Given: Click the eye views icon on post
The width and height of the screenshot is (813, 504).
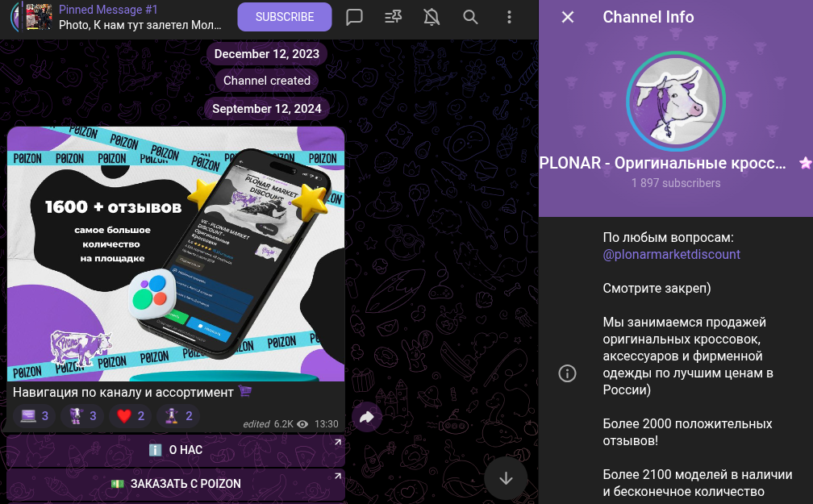Looking at the screenshot, I should click(x=302, y=424).
